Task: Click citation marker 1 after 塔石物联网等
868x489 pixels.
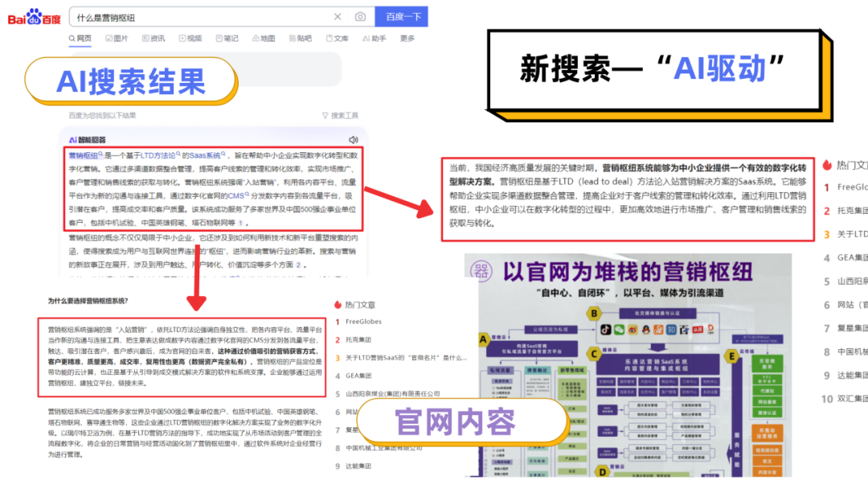Action: (240, 223)
